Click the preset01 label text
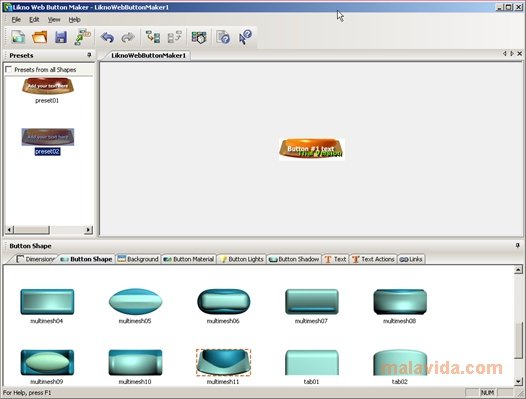This screenshot has height=399, width=526. coord(47,100)
